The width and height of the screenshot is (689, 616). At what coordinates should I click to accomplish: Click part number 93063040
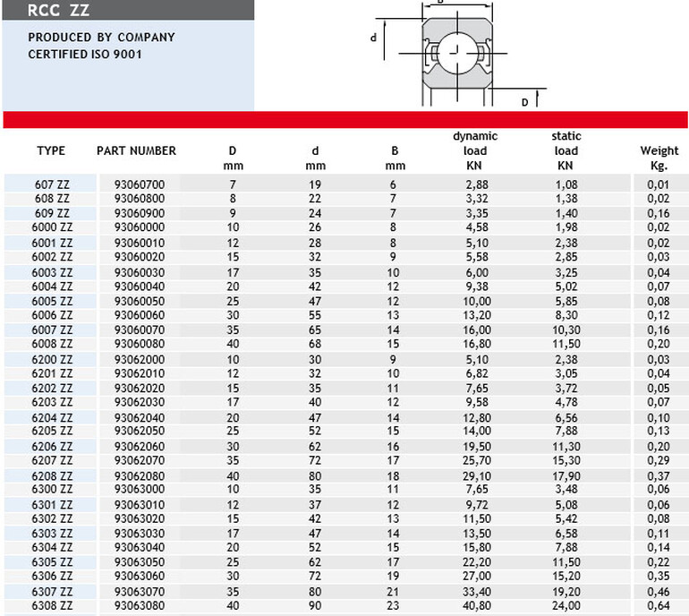tap(140, 547)
